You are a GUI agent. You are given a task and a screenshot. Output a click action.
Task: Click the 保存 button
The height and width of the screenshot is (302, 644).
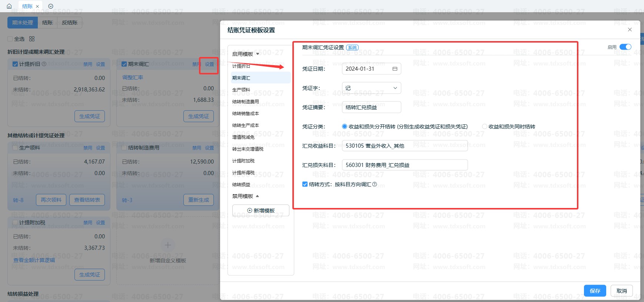click(x=595, y=291)
